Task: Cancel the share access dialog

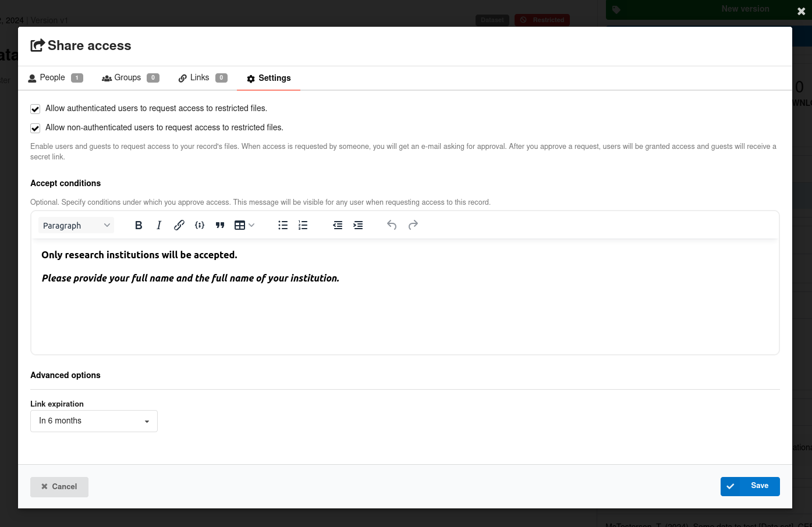Action: 59,487
